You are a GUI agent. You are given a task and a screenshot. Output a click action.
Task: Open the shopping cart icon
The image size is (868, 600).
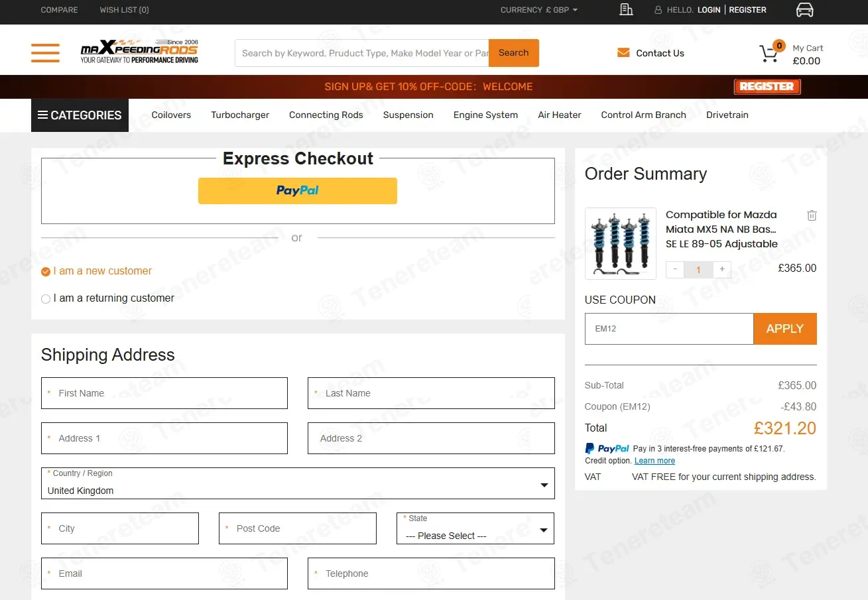point(770,53)
